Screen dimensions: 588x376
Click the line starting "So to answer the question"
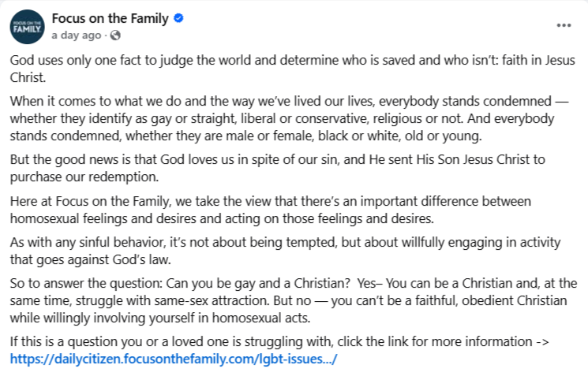click(x=294, y=283)
